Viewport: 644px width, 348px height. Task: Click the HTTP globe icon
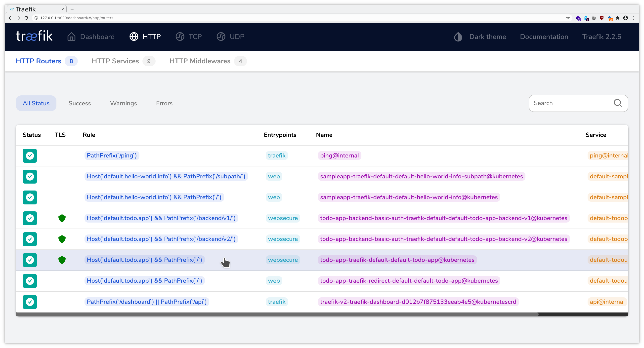coord(134,37)
